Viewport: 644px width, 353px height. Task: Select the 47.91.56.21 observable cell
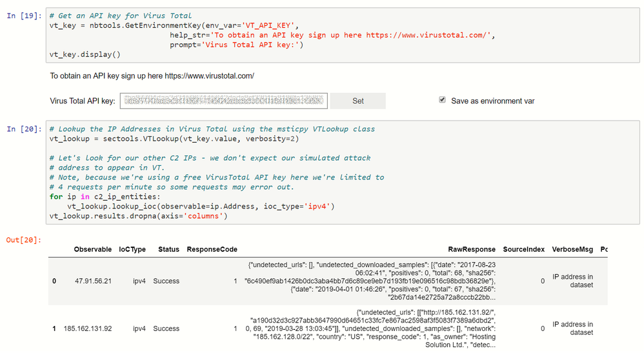(93, 281)
